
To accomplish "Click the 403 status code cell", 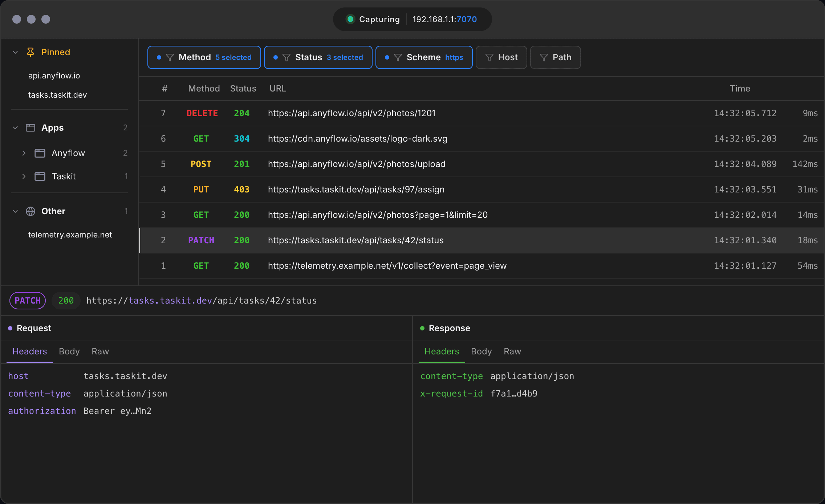I will 242,190.
